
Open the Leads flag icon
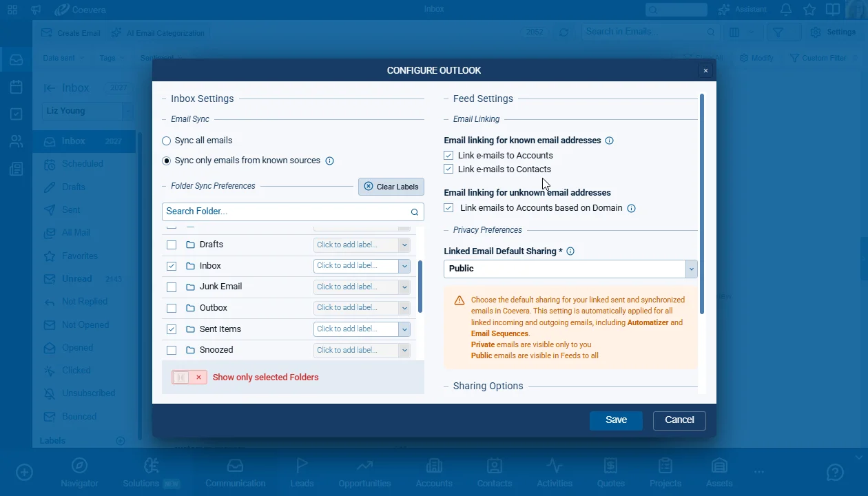click(x=302, y=466)
